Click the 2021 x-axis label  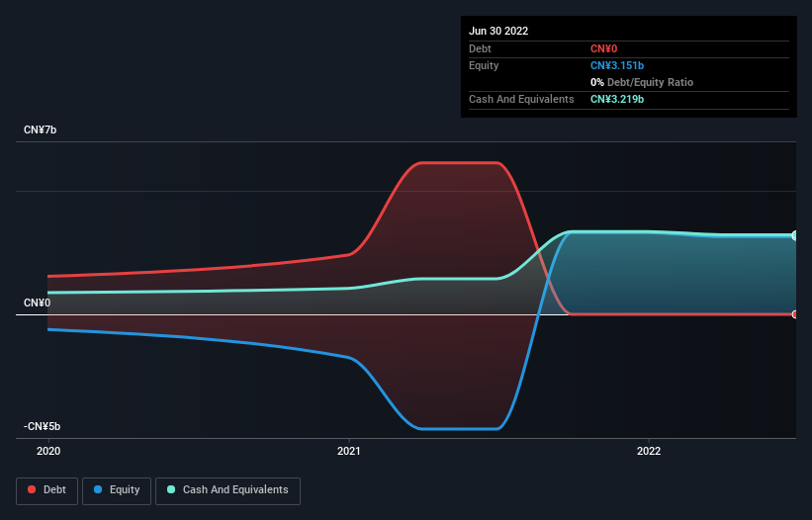tap(349, 451)
